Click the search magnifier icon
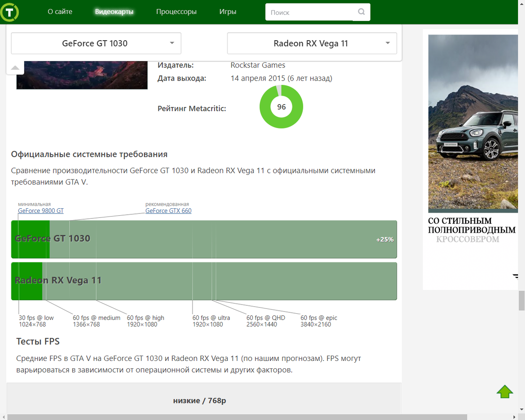 point(361,12)
